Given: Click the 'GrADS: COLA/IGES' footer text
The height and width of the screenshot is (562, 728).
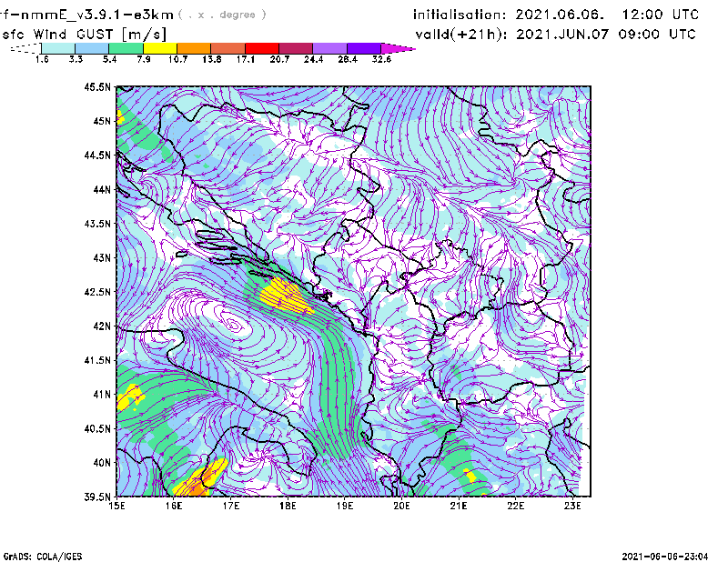Looking at the screenshot, I should point(43,557).
